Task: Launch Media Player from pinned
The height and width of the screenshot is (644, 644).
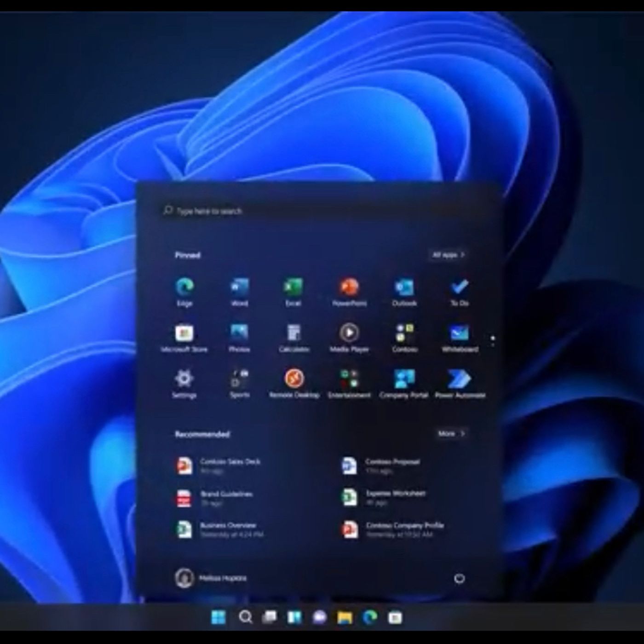Action: pos(349,338)
